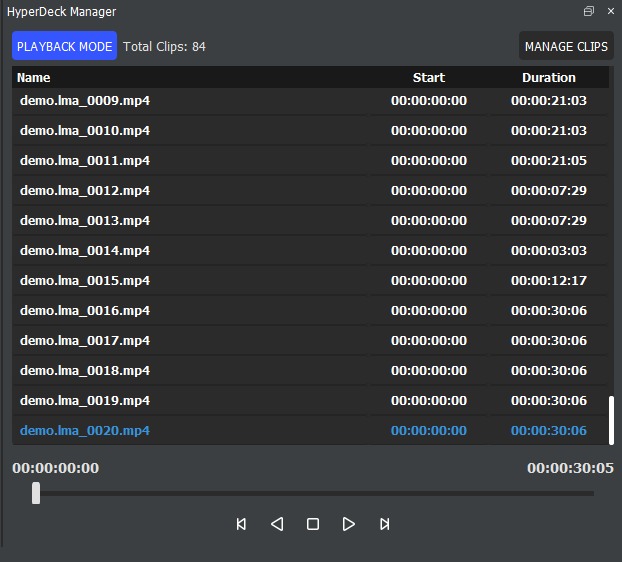
Task: Click the playback position slider handle
Action: point(36,493)
